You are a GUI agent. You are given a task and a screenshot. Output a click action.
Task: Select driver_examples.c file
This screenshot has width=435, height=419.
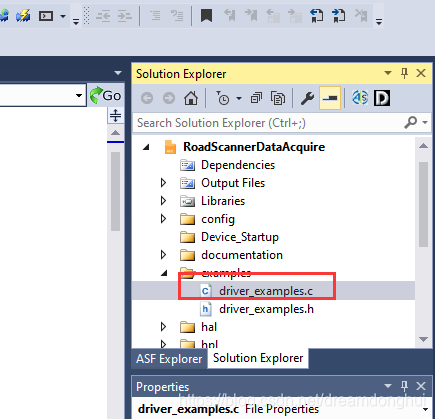click(x=266, y=291)
